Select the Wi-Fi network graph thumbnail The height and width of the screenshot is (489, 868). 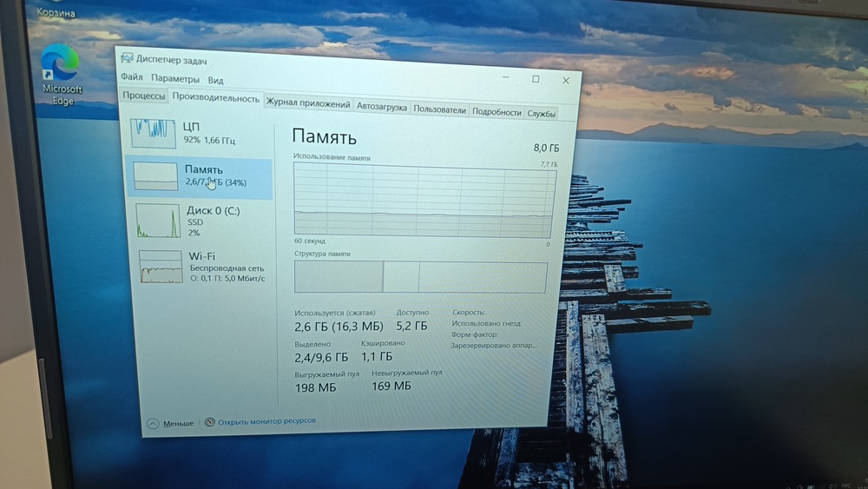(x=161, y=266)
